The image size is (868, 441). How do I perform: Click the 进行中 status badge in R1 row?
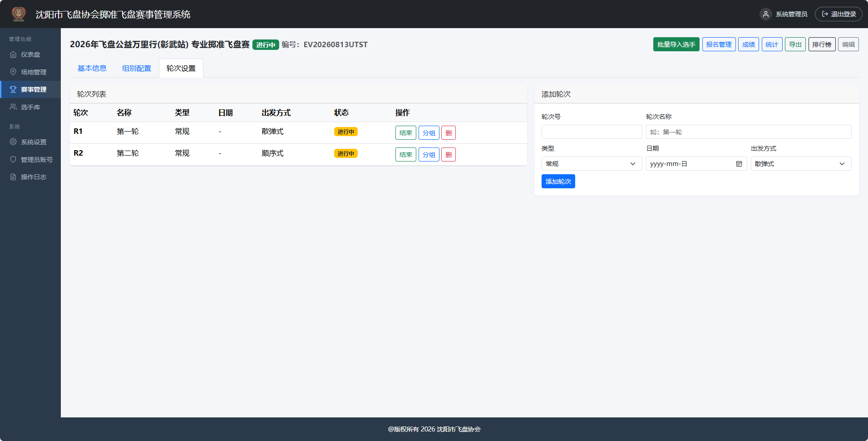tap(346, 132)
